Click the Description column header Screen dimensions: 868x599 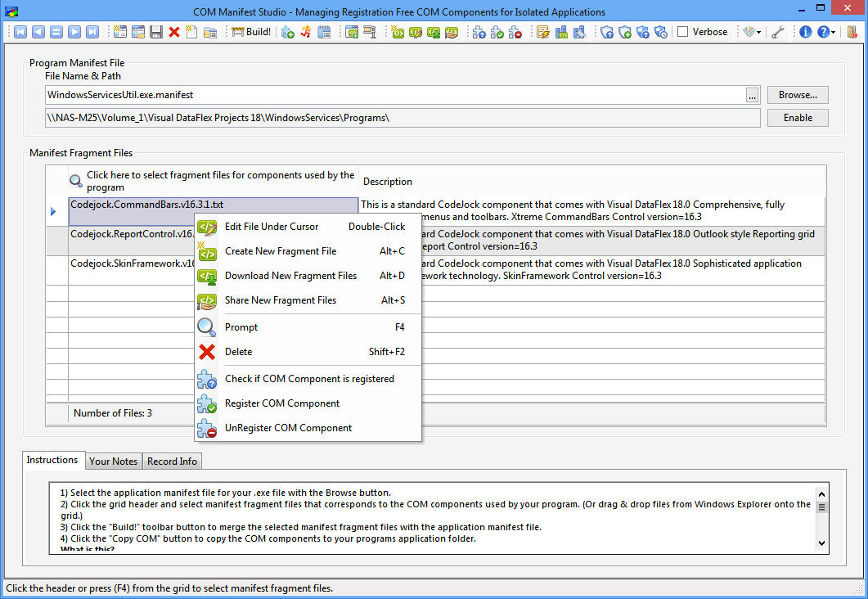click(x=592, y=182)
